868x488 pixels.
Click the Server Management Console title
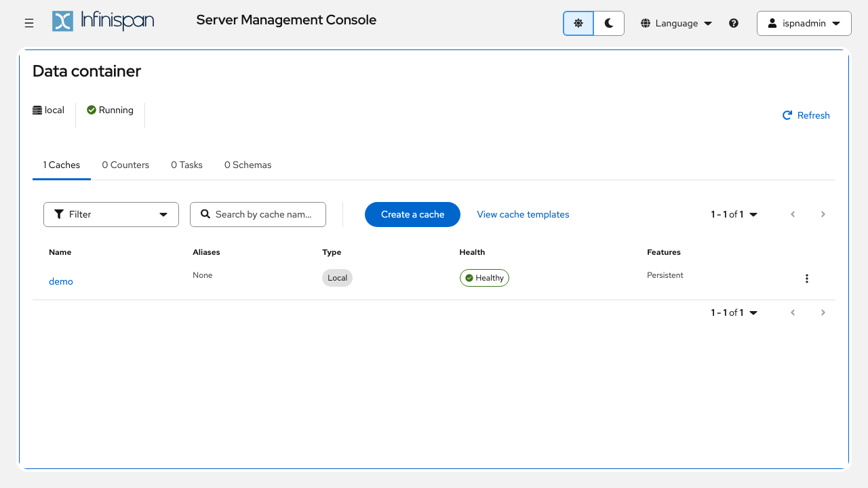click(x=286, y=20)
